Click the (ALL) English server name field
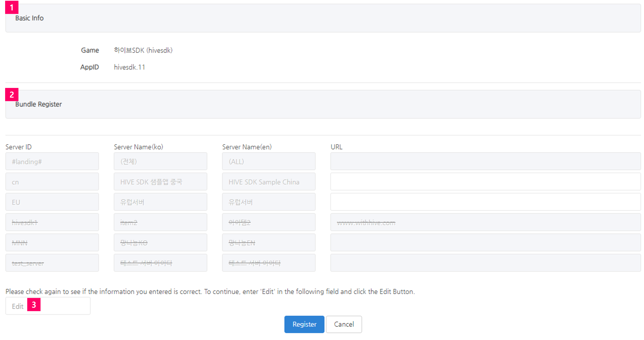 tap(269, 161)
